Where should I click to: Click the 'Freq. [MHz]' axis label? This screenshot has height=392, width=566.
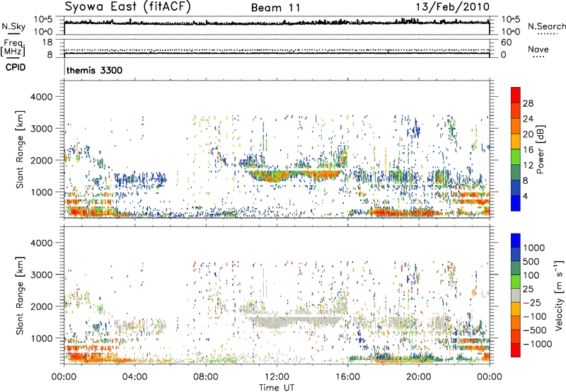13,47
